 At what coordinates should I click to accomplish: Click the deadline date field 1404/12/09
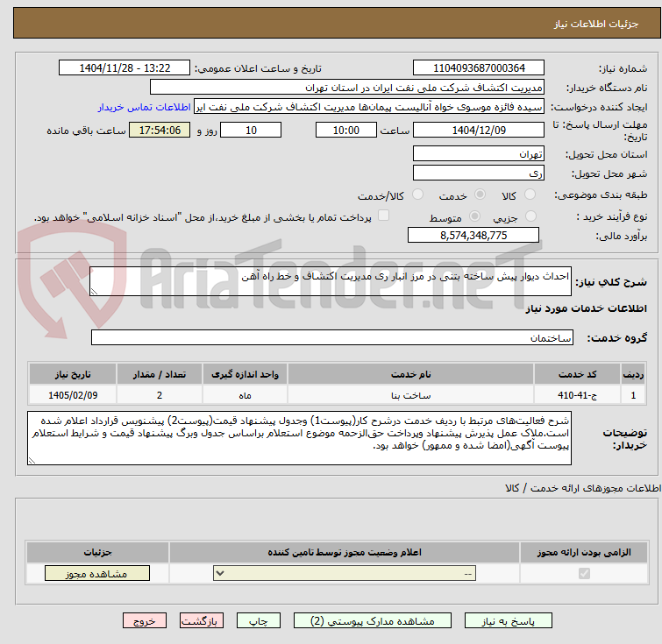[x=479, y=130]
